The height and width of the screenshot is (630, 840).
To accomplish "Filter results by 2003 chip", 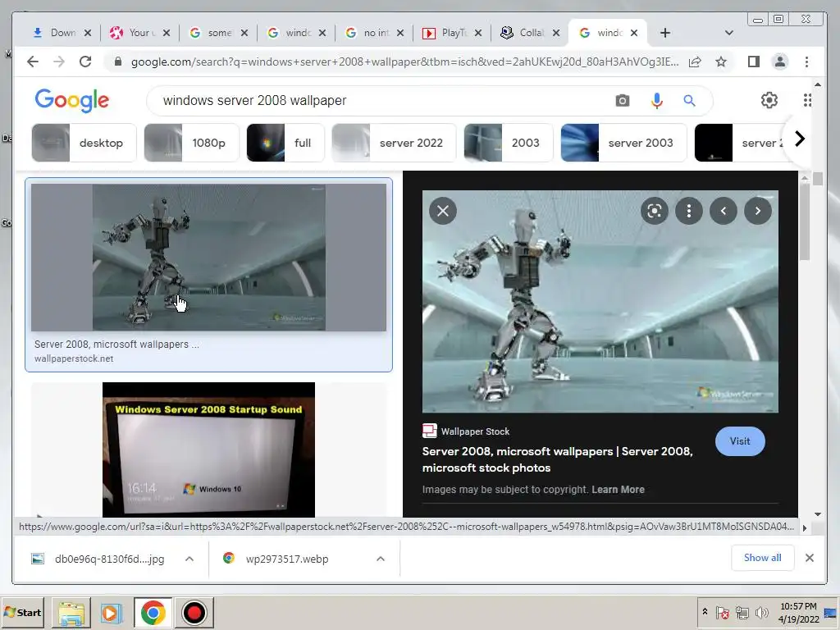I will coord(509,143).
